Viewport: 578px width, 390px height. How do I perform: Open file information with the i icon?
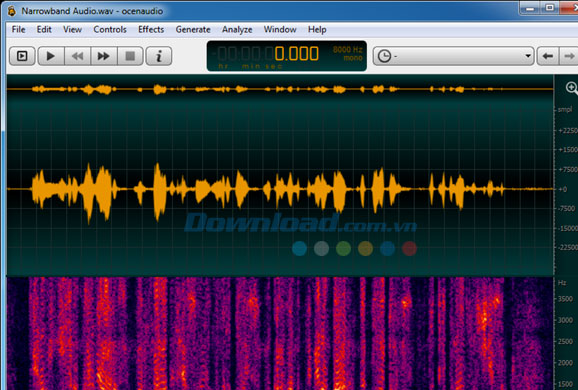tap(159, 56)
